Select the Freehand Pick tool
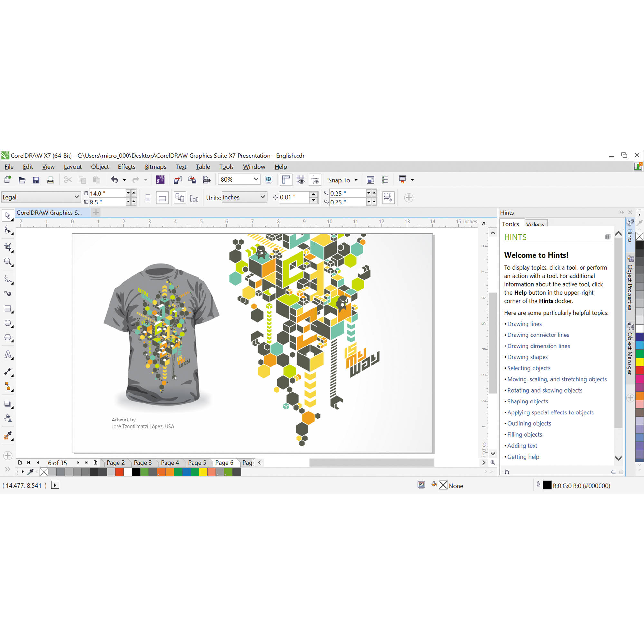 (8, 232)
